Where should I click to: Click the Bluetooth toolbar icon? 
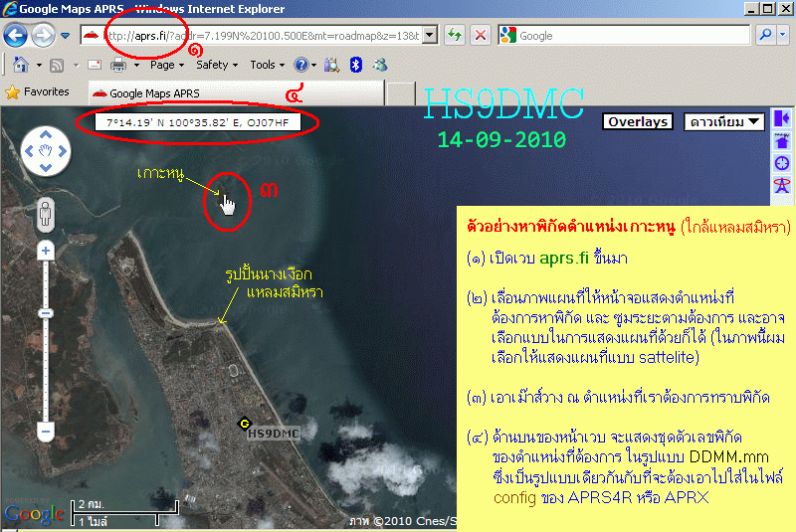point(356,65)
